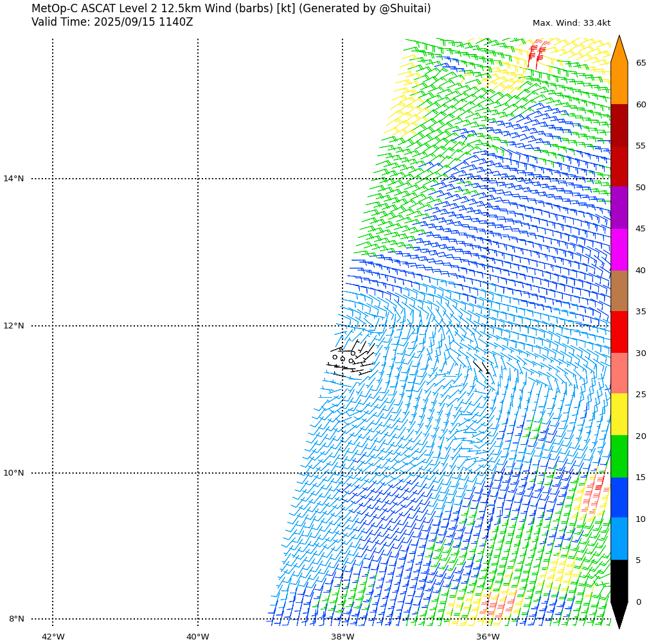649x644 pixels.
Task: Click the salmon 25-30 kt colorbar segment
Action: pos(619,373)
